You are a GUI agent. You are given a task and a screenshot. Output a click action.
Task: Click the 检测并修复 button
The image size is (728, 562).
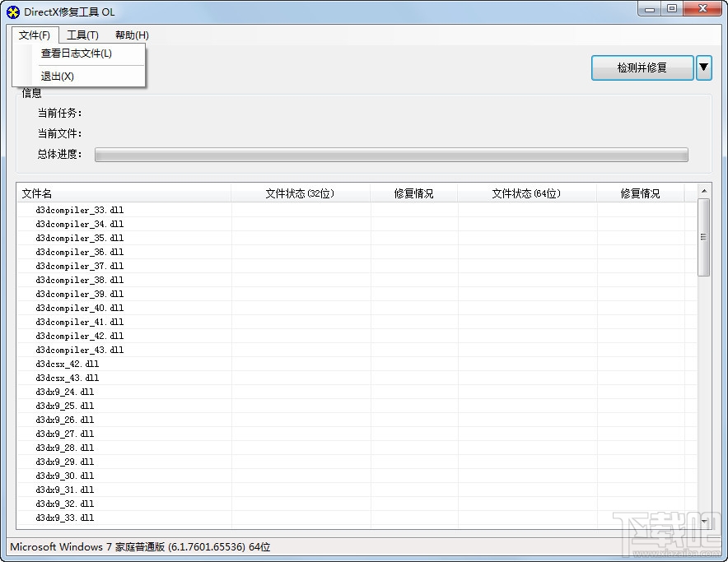(x=642, y=67)
